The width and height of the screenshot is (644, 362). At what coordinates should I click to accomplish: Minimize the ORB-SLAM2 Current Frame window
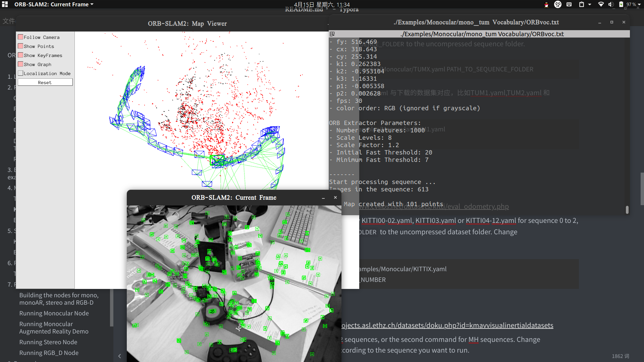coord(323,198)
